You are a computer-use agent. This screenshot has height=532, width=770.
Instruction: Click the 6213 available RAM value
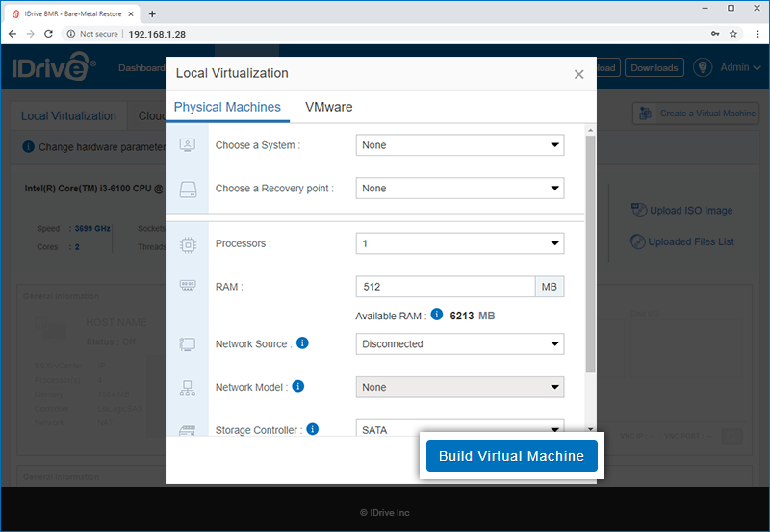pos(462,316)
